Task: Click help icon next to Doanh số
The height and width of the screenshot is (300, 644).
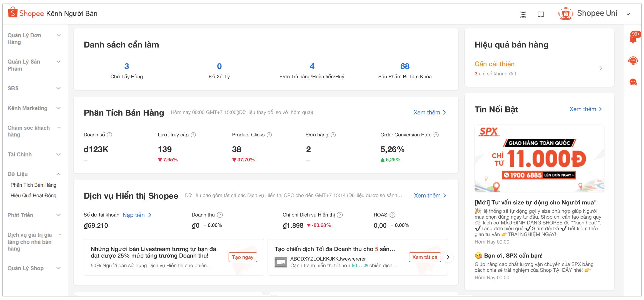Action: 109,135
